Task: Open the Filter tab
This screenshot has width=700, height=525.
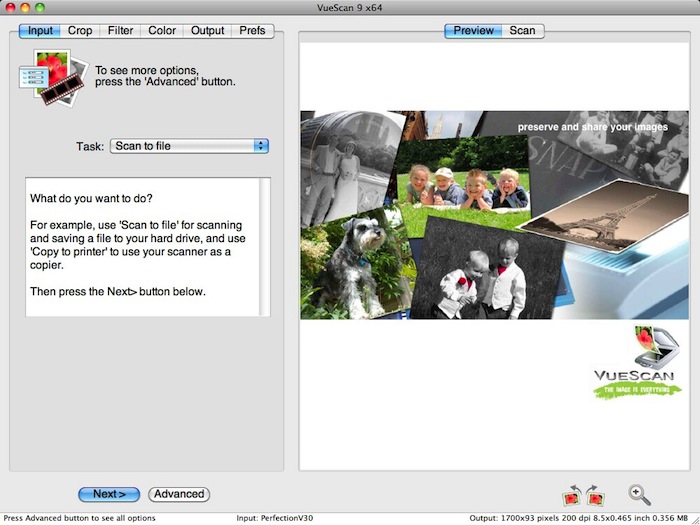Action: (x=120, y=31)
